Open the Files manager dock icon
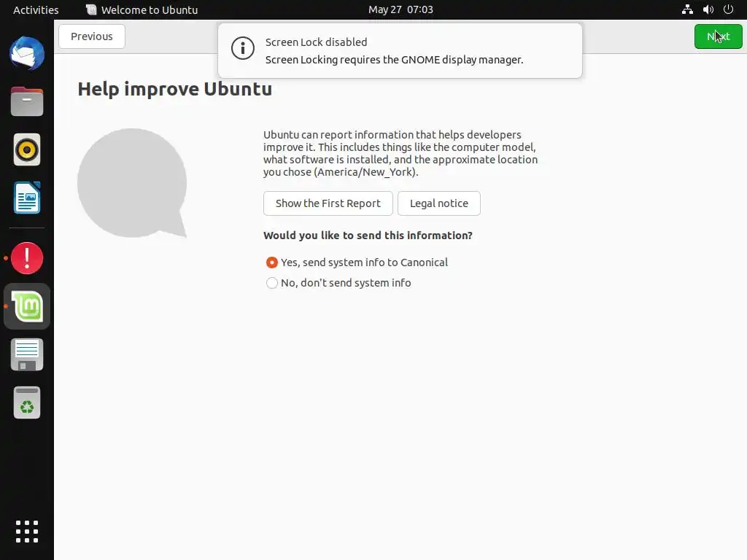 (27, 101)
